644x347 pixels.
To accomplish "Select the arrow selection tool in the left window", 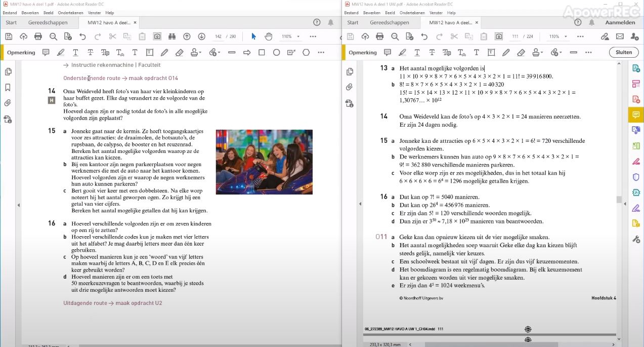I will point(254,36).
